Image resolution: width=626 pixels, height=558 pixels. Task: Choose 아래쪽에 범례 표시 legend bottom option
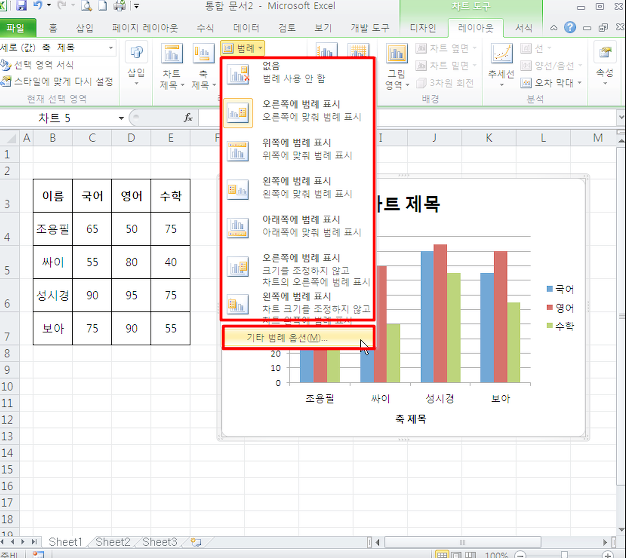(297, 226)
